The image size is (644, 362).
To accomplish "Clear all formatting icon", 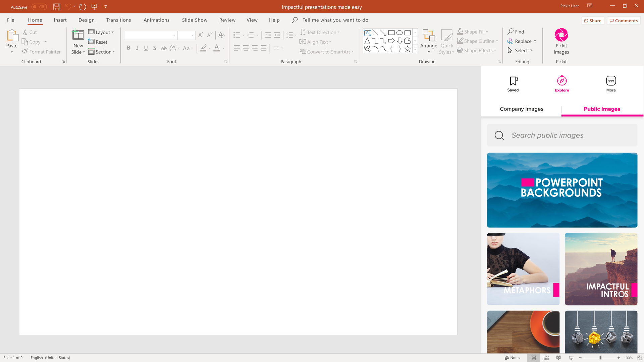I will click(221, 35).
